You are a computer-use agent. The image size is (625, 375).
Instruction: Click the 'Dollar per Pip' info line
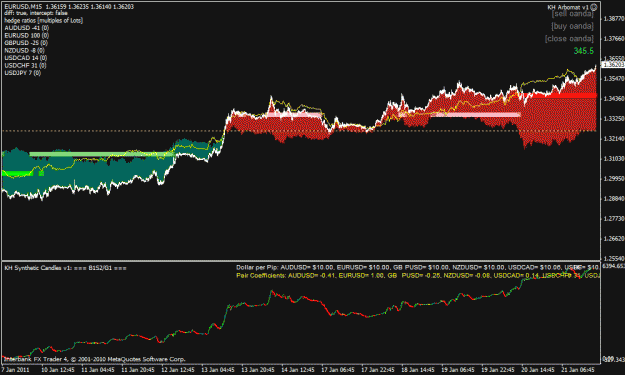(x=417, y=267)
